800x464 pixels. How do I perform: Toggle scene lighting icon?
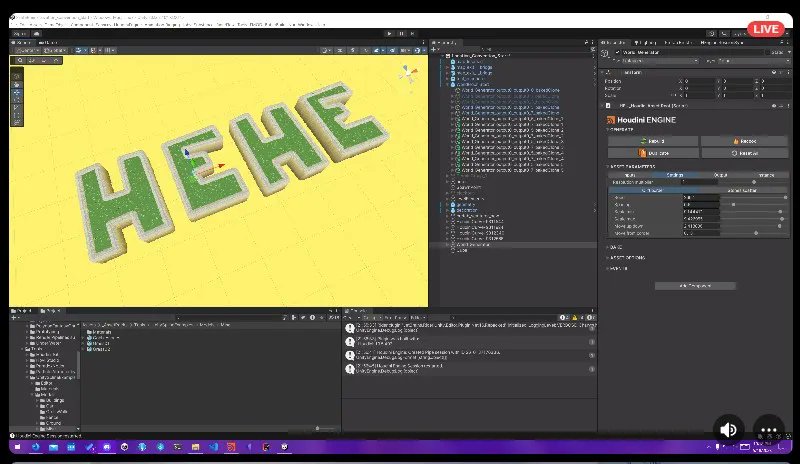(x=353, y=51)
